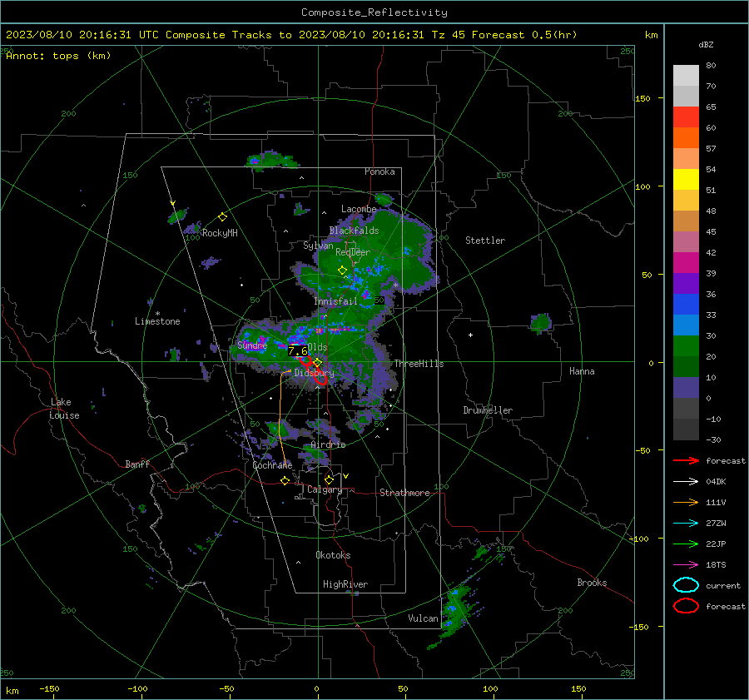Click the Stettler city label

[485, 241]
